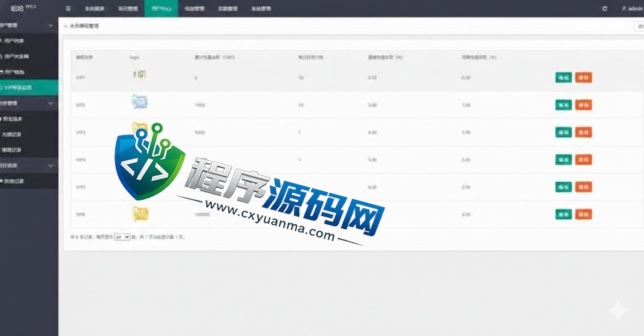
Task: Click the 4.00 percentage in VIP3 row
Action: tap(372, 133)
